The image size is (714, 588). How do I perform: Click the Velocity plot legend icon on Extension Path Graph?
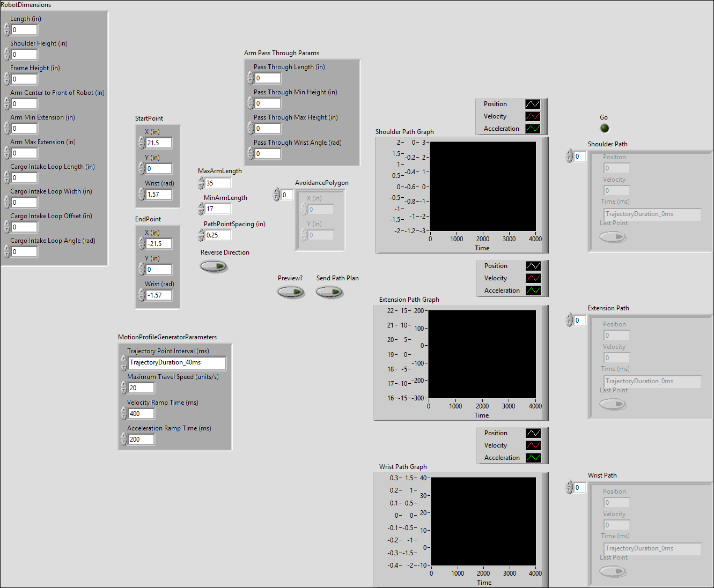pos(533,278)
